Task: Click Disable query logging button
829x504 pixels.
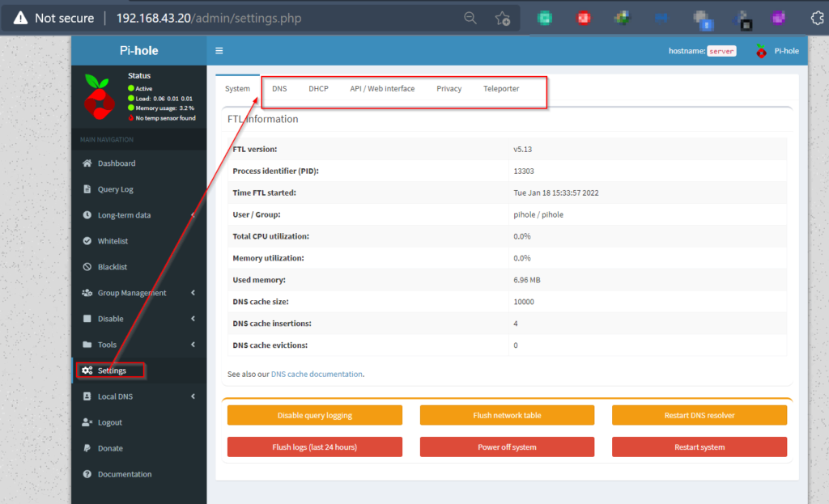Action: [315, 415]
